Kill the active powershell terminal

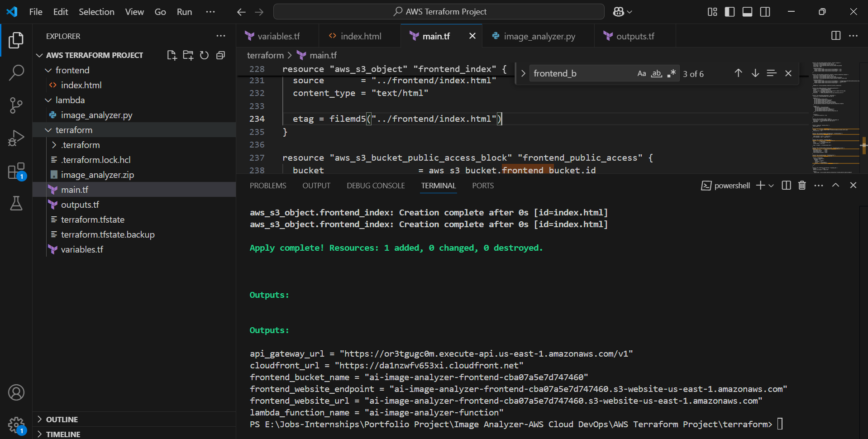[801, 185]
